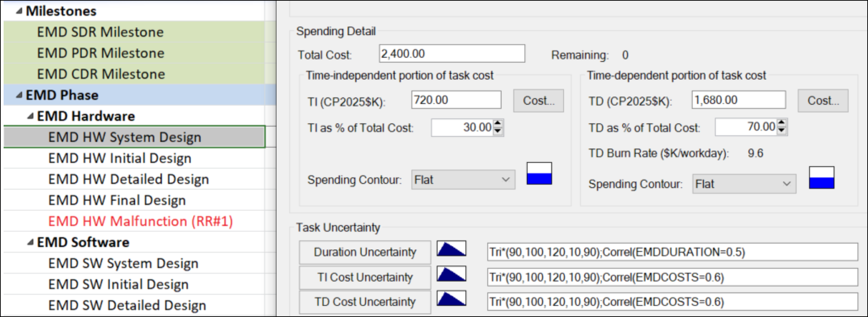The height and width of the screenshot is (317, 868).
Task: Click the TI spending contour preview swatch
Action: [x=539, y=174]
